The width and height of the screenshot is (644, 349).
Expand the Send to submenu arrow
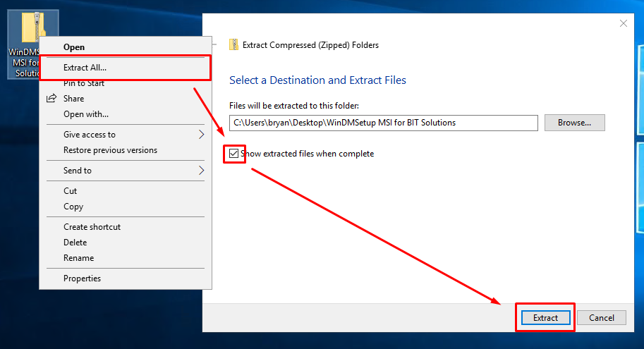(201, 171)
